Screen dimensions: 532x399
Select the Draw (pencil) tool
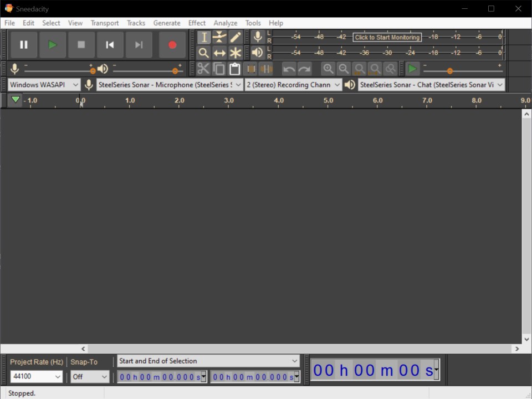[x=235, y=37]
